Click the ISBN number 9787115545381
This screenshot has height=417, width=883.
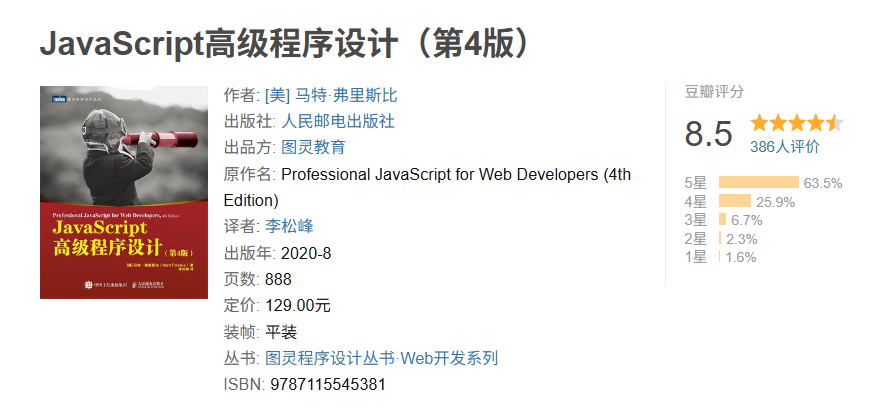point(328,384)
